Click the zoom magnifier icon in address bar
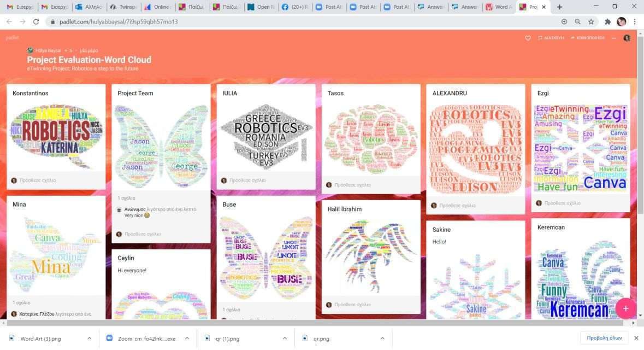Image resolution: width=644 pixels, height=350 pixels. 577,22
